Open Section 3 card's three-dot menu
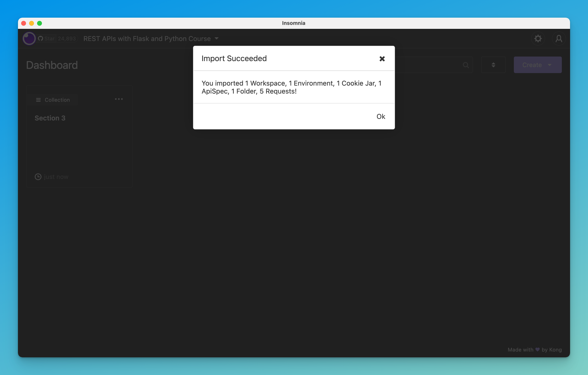Screen dimensions: 588x375 tap(119, 99)
